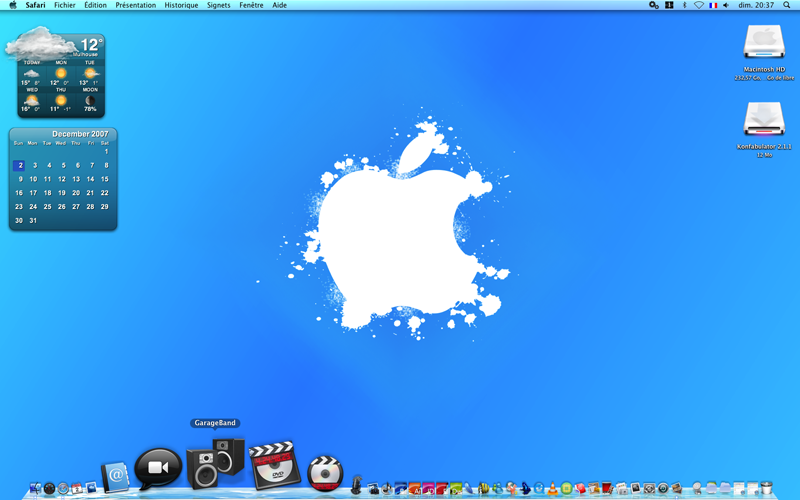The image size is (800, 500).
Task: Open the Trash in the dock
Action: pos(766,488)
